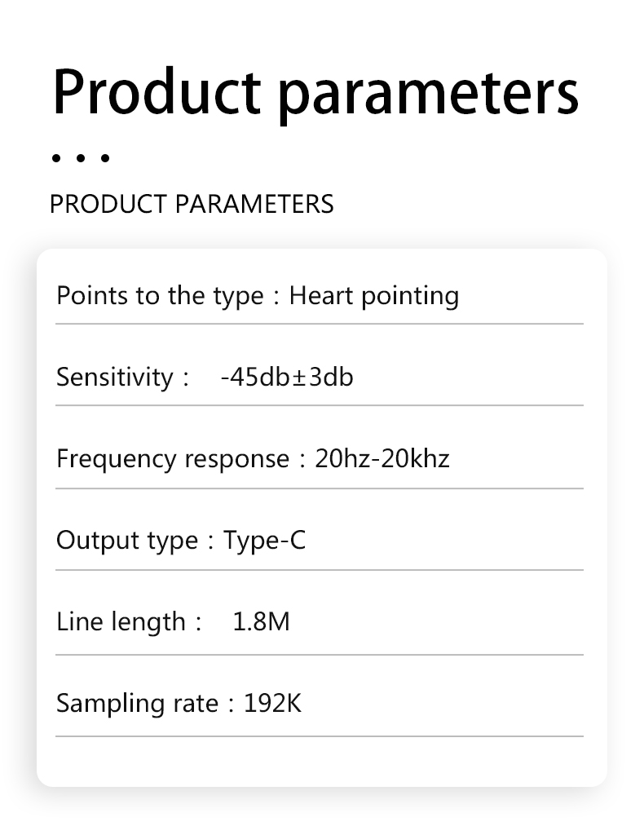Click the '20hz-20khz' value

(x=382, y=459)
